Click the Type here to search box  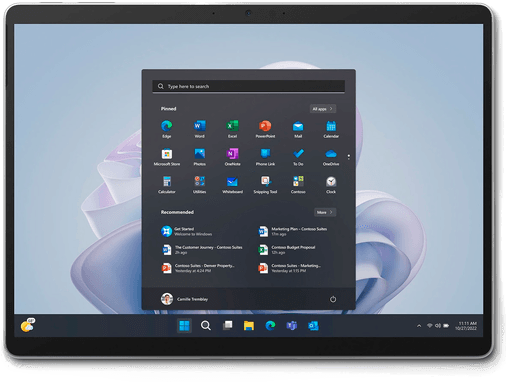pos(249,86)
